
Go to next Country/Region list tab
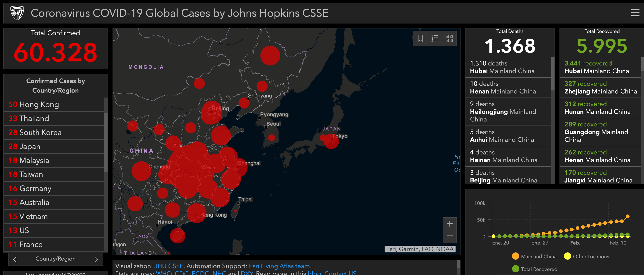96,259
